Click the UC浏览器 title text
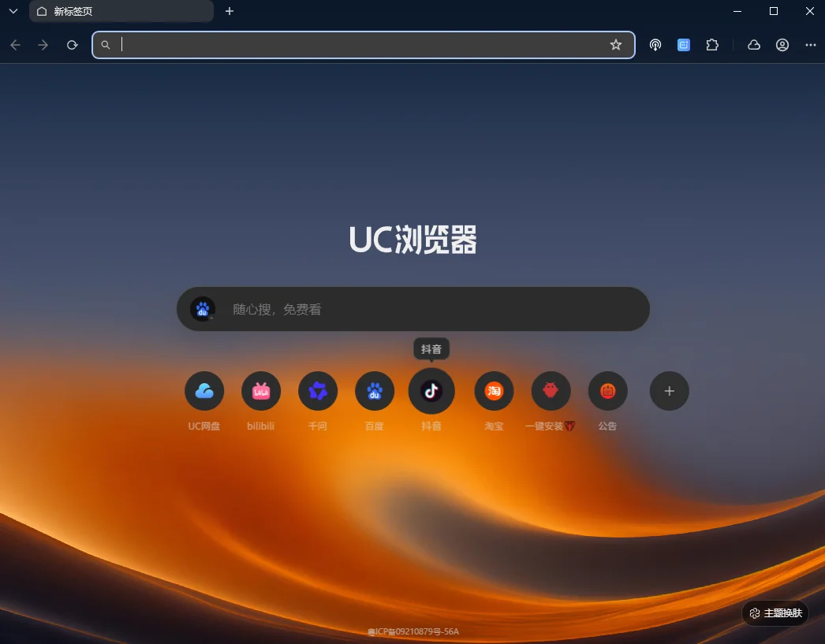 point(413,240)
